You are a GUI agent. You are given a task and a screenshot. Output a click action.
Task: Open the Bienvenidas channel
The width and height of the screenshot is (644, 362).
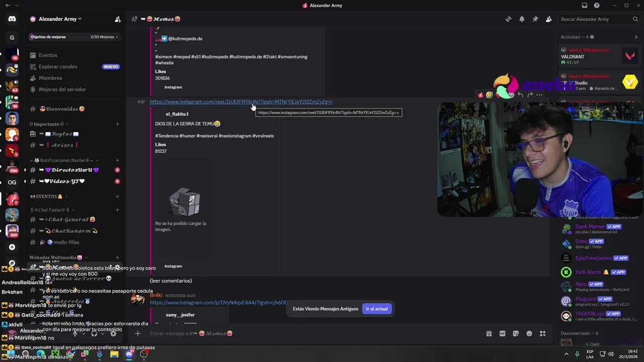(74, 109)
